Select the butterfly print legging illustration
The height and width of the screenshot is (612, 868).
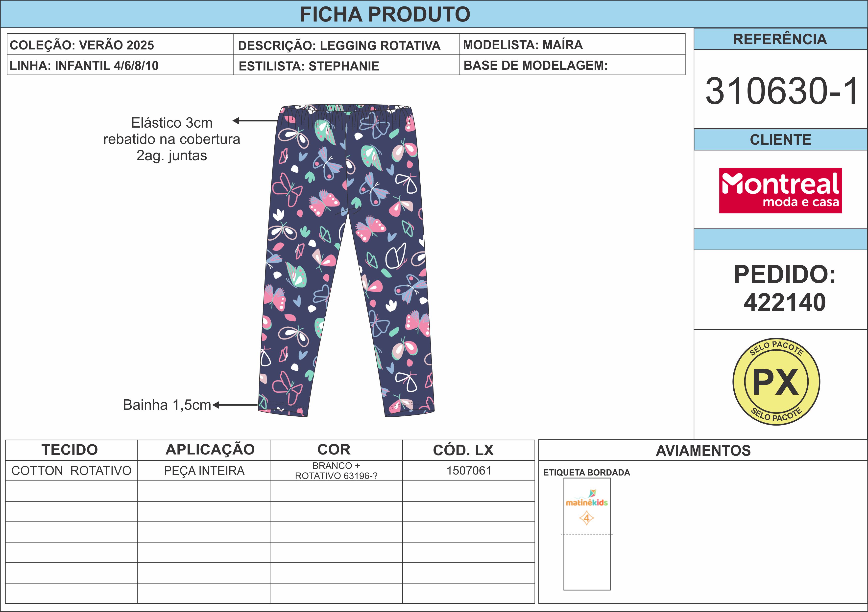346,261
